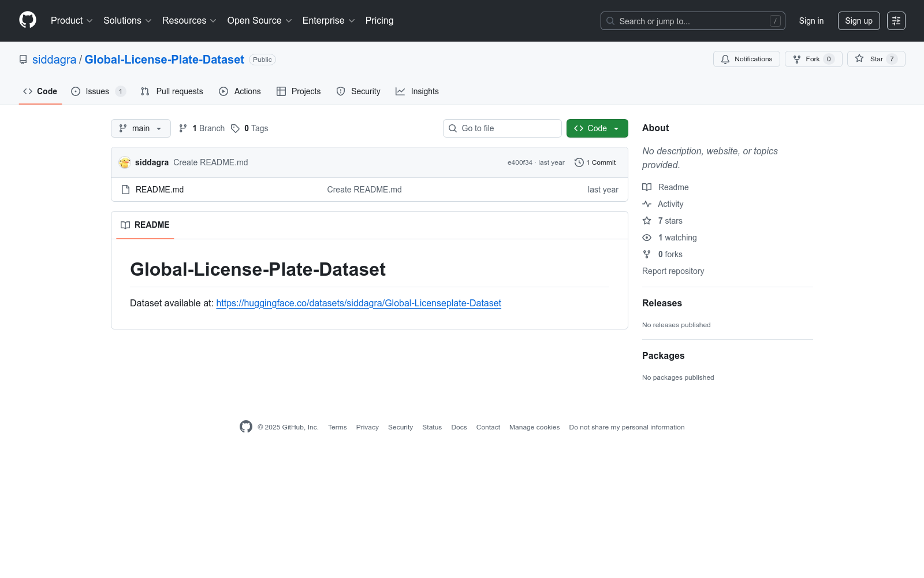Open the footer Terms link
Screen dimensions: 924x578
click(x=337, y=427)
